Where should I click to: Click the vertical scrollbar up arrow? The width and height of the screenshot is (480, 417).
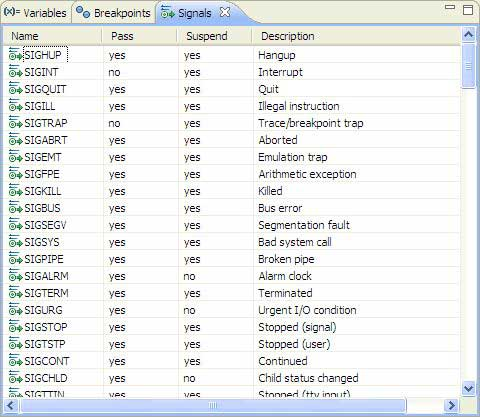tap(469, 34)
